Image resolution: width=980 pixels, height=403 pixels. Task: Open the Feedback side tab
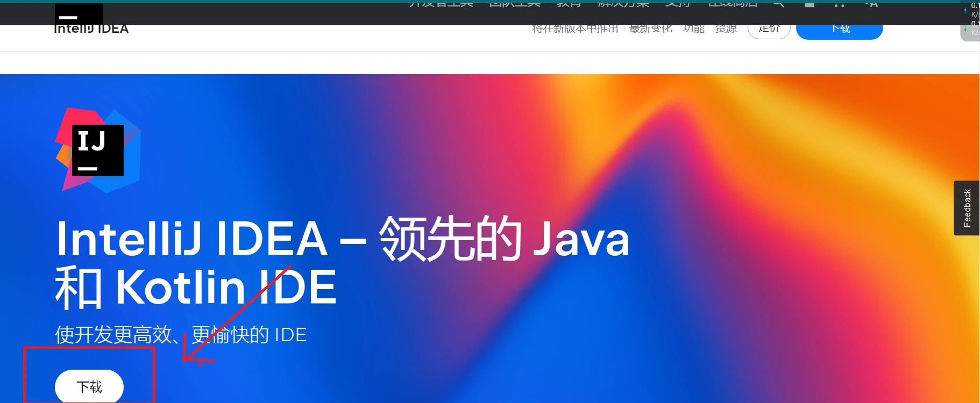(x=967, y=208)
